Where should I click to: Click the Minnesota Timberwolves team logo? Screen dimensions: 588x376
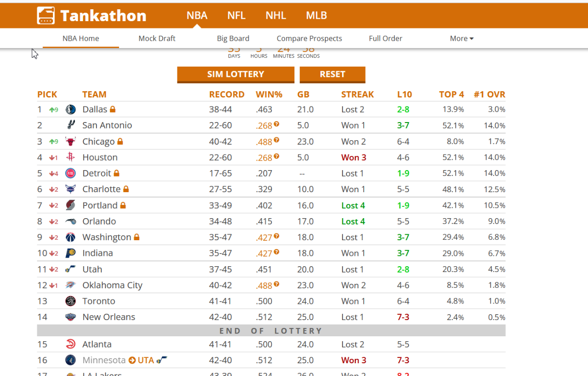[71, 360]
